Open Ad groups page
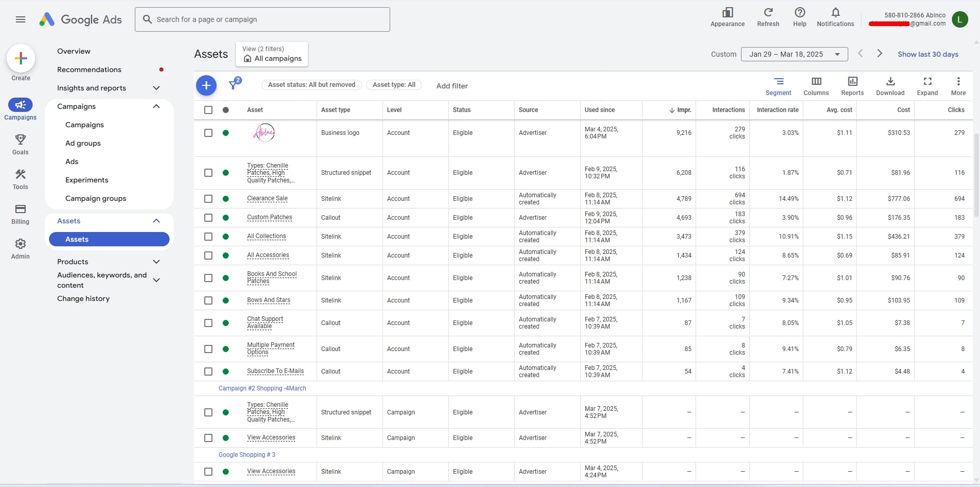 pyautogui.click(x=83, y=143)
